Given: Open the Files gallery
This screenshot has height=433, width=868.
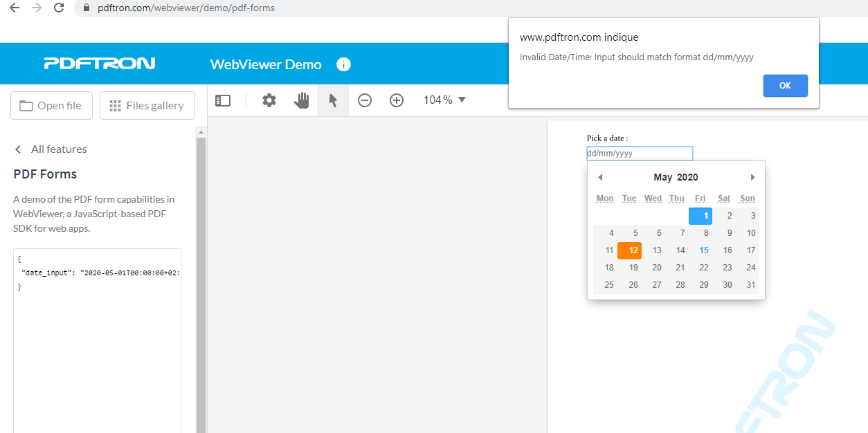Looking at the screenshot, I should coord(147,106).
